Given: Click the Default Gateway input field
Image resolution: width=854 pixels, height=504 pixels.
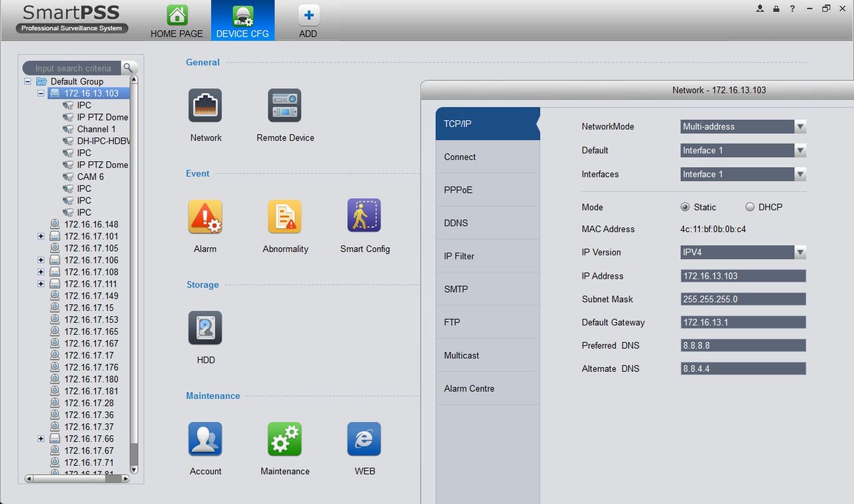Looking at the screenshot, I should (x=743, y=323).
